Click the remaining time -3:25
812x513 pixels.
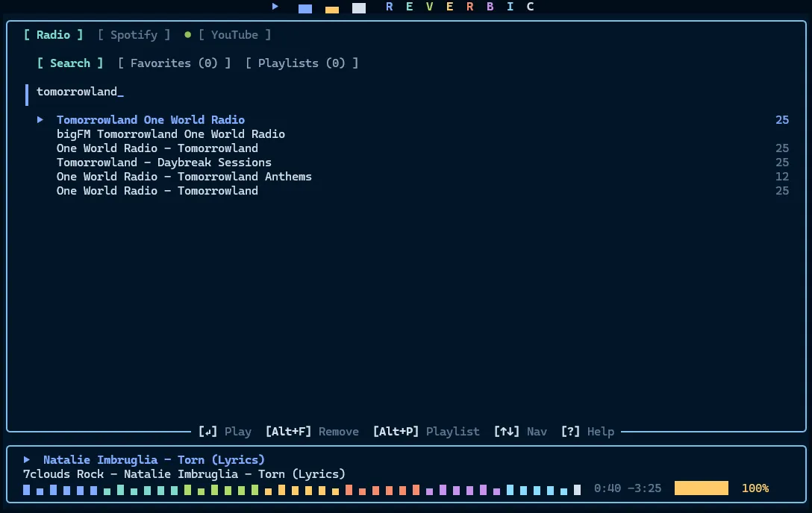point(644,488)
